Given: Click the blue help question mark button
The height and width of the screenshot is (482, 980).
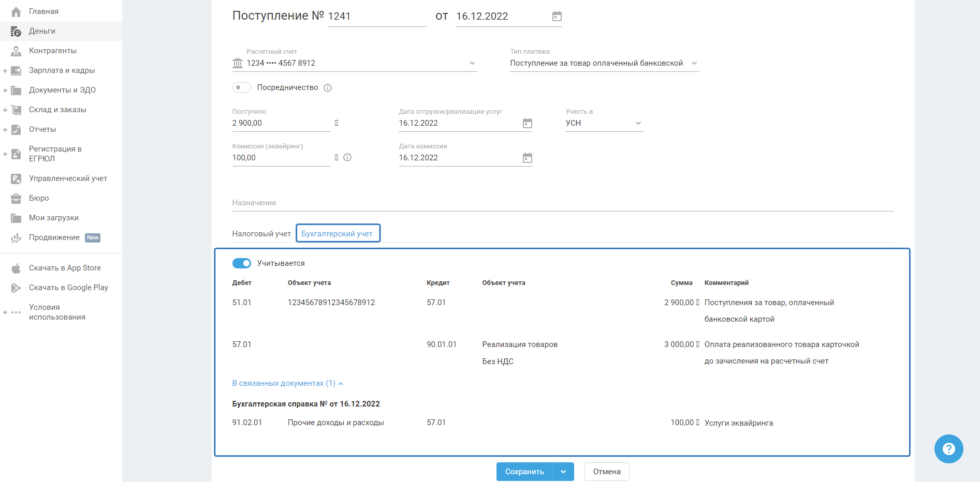Looking at the screenshot, I should tap(948, 448).
